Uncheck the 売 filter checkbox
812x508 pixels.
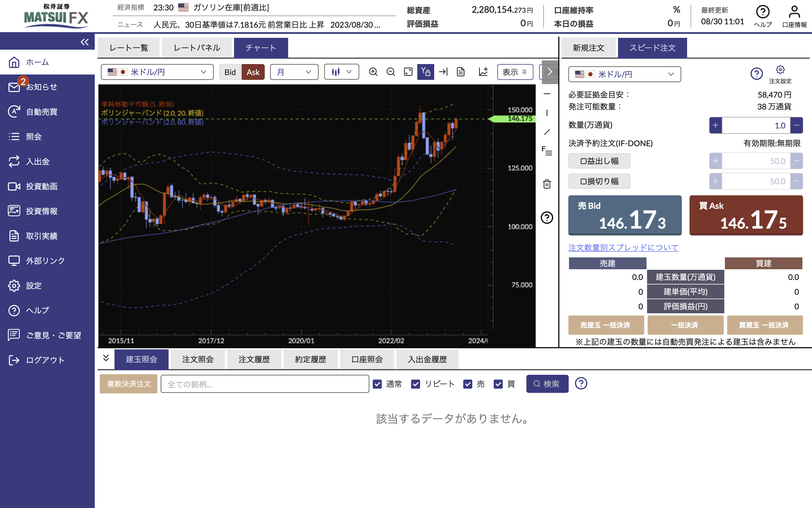(468, 384)
